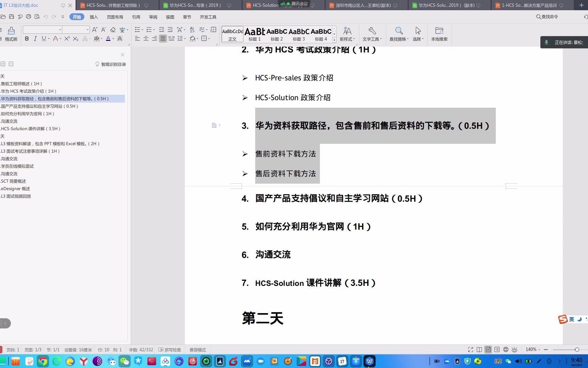Open print preview icon
588x368 pixels.
(37, 17)
